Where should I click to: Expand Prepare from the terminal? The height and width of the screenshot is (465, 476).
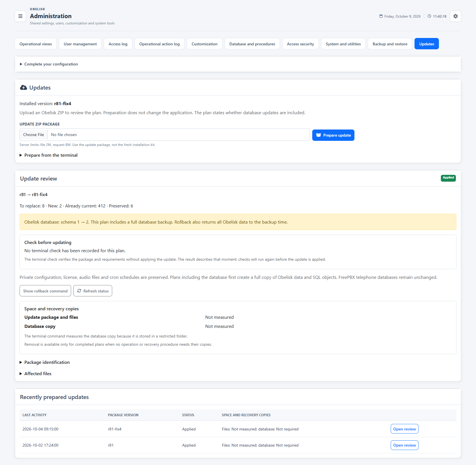pos(48,155)
